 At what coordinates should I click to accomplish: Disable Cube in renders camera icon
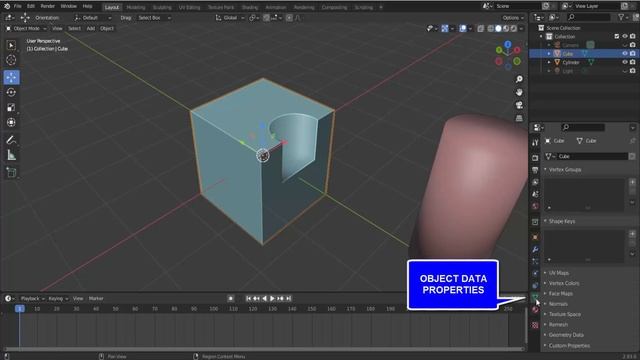click(x=633, y=53)
